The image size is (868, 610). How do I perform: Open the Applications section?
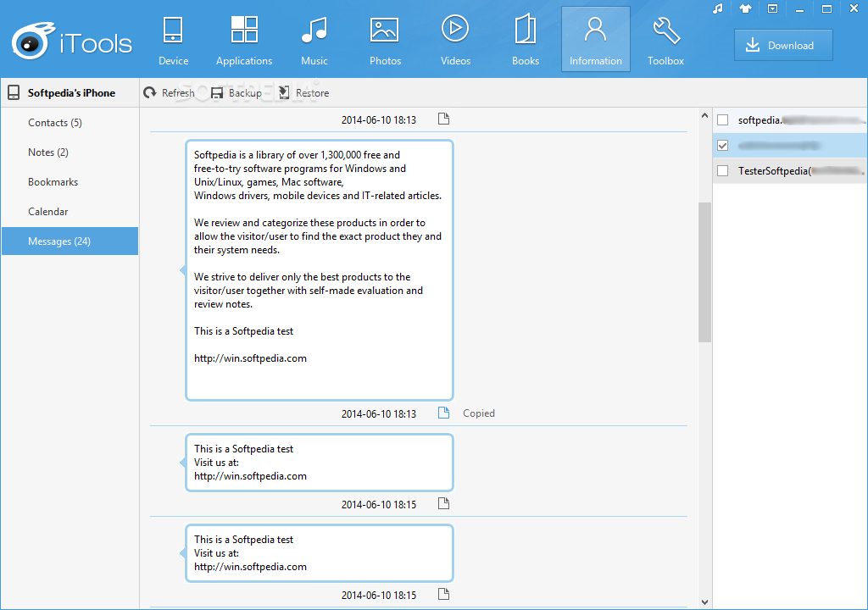tap(244, 40)
